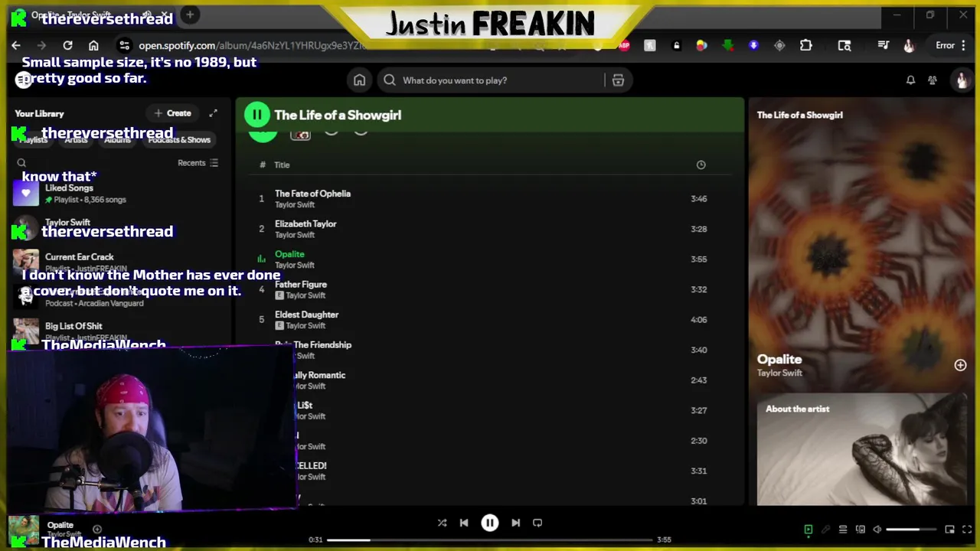Open the Opalite title link in side panel
The width and height of the screenshot is (980, 551).
(x=779, y=359)
